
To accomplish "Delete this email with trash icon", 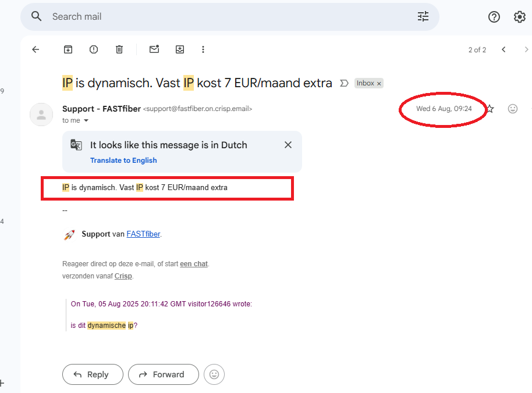I will click(119, 49).
